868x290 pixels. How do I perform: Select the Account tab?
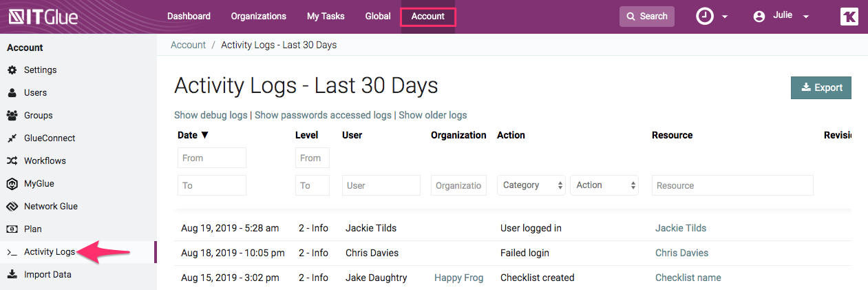click(428, 17)
